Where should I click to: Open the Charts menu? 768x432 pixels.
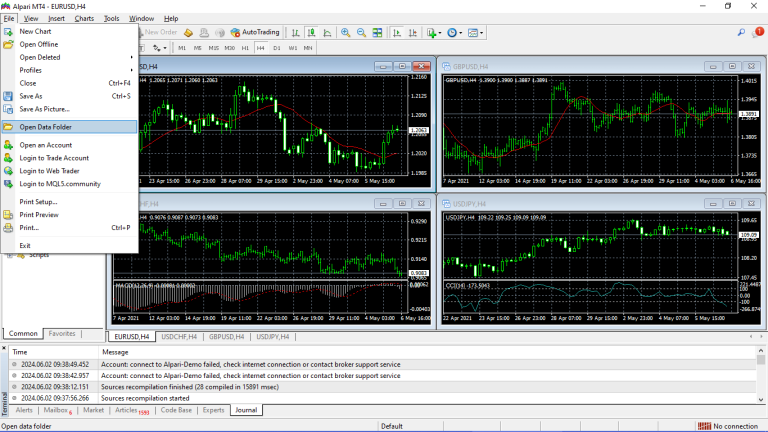click(x=84, y=19)
